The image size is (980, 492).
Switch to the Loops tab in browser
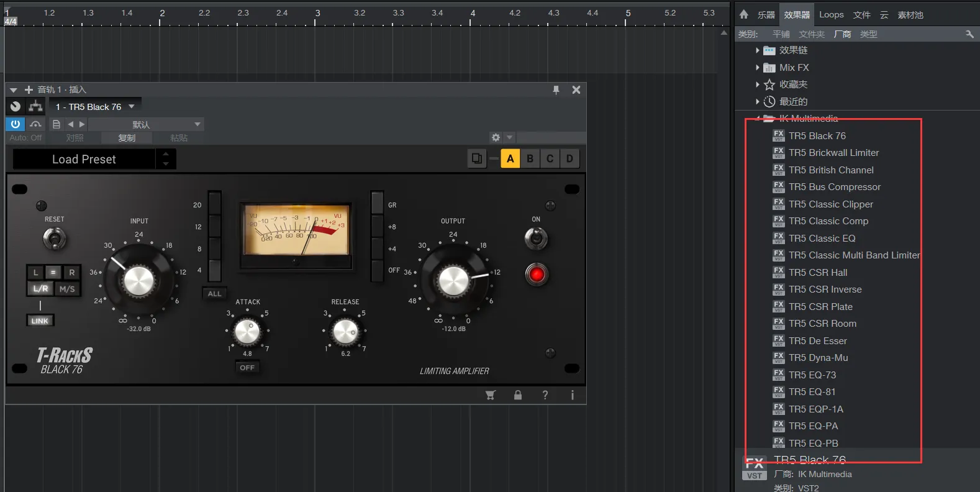831,14
